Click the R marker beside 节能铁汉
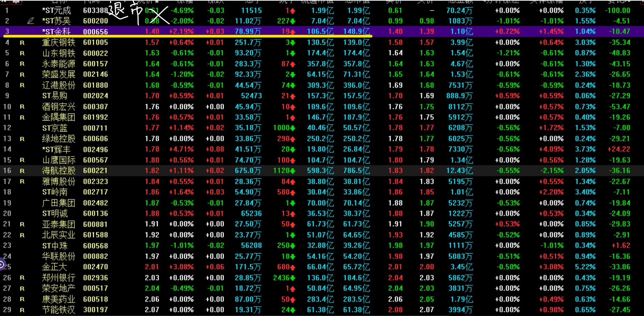The width and height of the screenshot is (644, 316). pos(22,310)
